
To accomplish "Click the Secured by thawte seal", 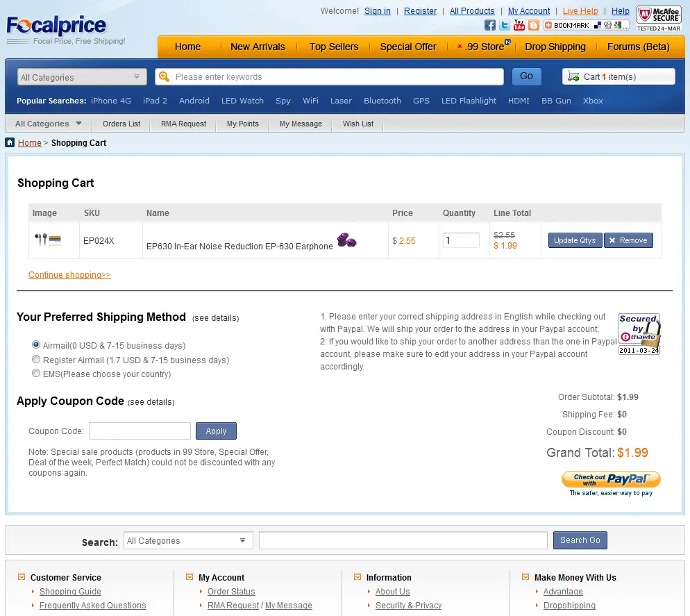I will coord(639,334).
